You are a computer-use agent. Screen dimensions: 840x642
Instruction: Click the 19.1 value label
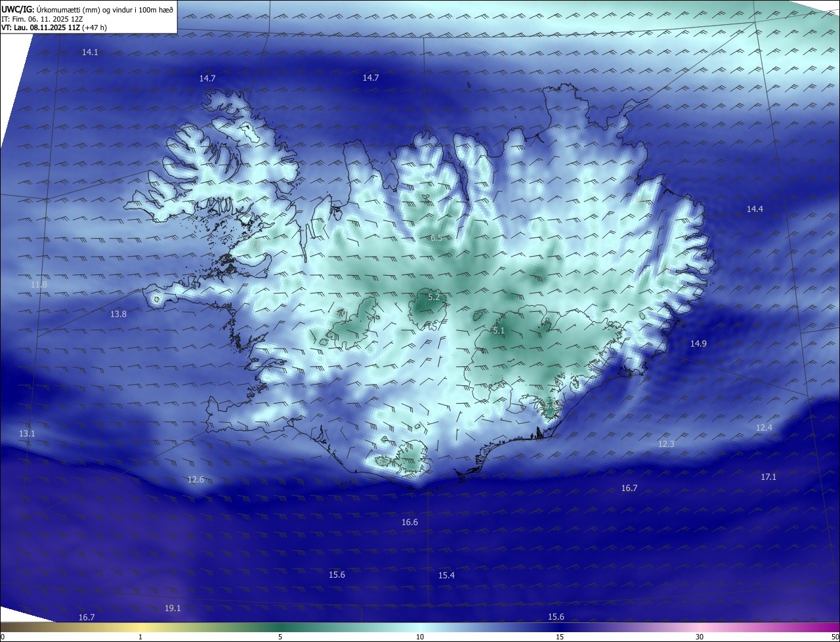[173, 608]
